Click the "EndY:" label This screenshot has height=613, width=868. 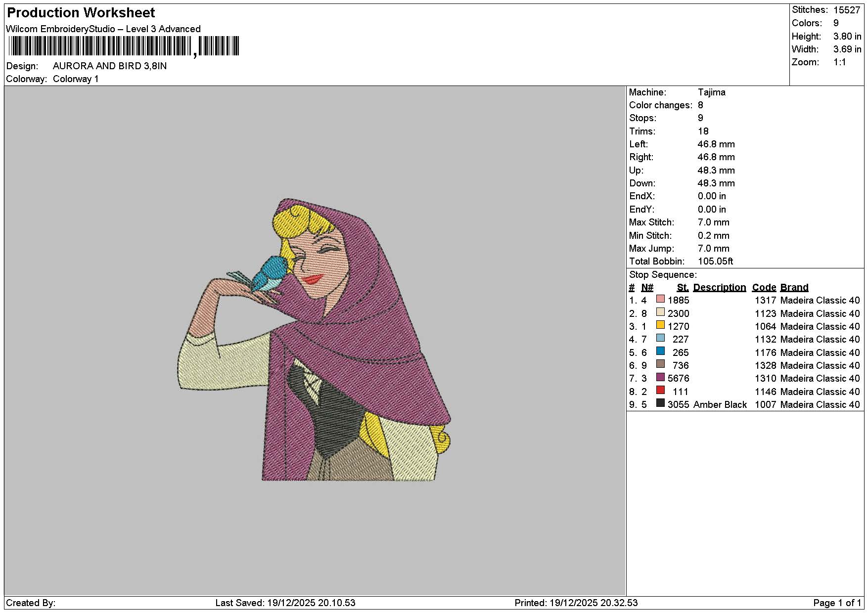pos(642,210)
